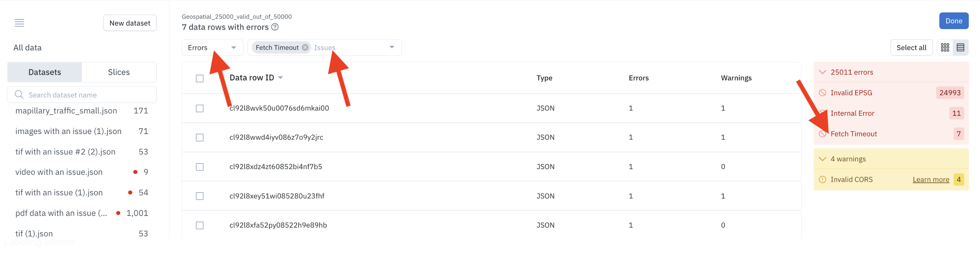Viewport: 980px width, 255px height.
Task: Click the Invalid CORS warning icon
Action: pyautogui.click(x=822, y=179)
